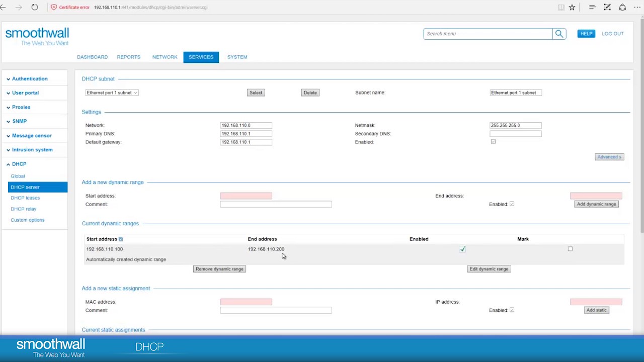Collapse the DHCP sidebar section
The image size is (644, 362).
(x=19, y=164)
